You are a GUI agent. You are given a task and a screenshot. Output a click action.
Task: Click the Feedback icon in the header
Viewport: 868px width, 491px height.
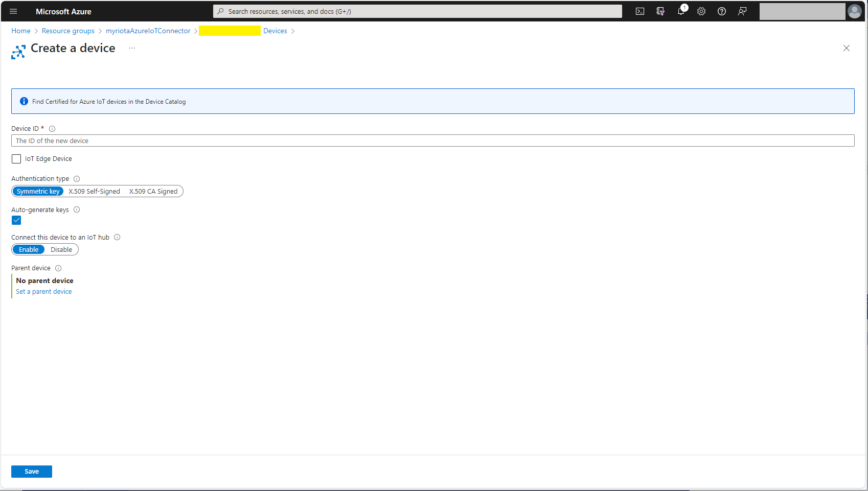point(742,11)
